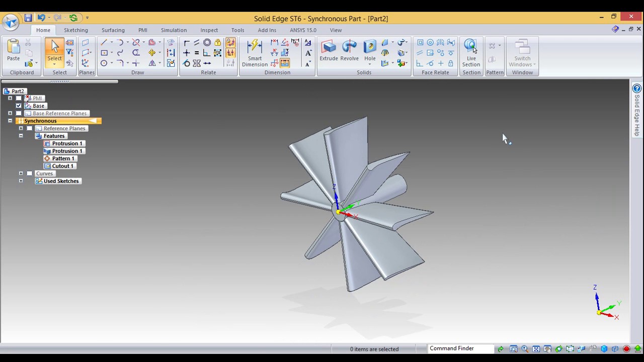The image size is (644, 362).
Task: Toggle the Relationship Handles button in Relate
Action: coord(230,53)
